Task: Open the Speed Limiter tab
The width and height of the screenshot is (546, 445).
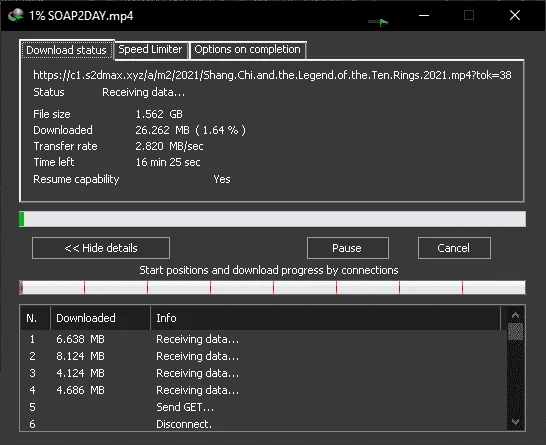Action: pos(150,49)
